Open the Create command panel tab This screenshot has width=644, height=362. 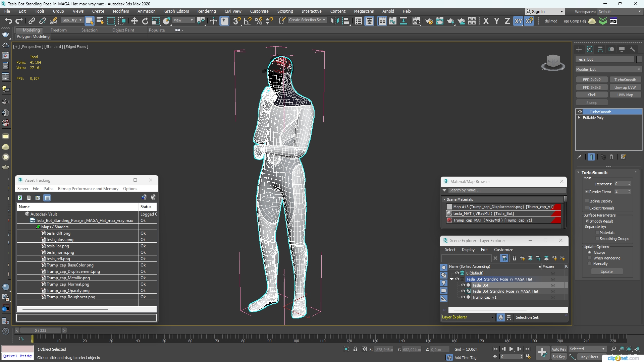[x=579, y=49]
